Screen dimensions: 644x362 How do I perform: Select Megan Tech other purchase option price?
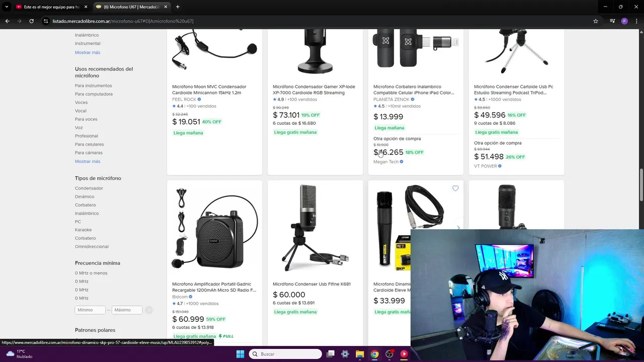(x=388, y=152)
